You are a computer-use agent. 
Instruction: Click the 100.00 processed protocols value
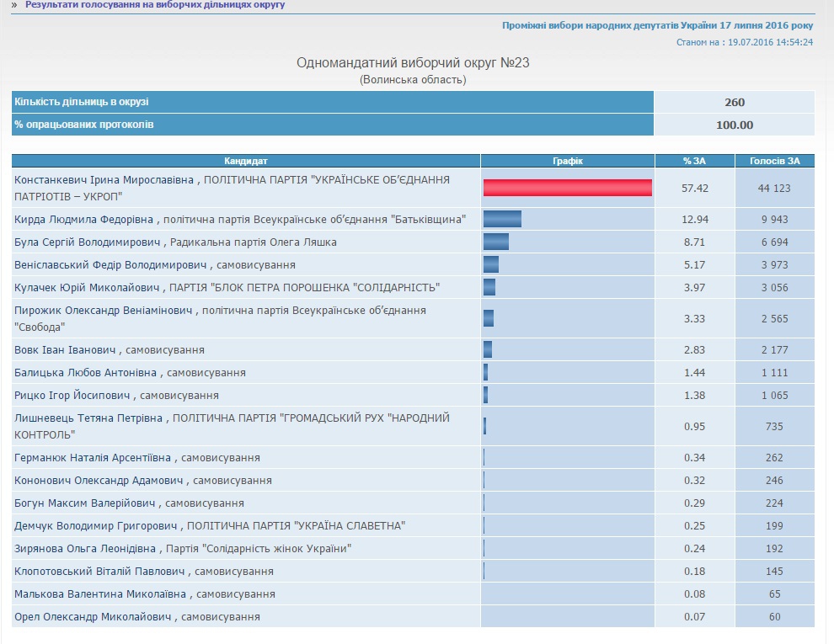click(735, 125)
